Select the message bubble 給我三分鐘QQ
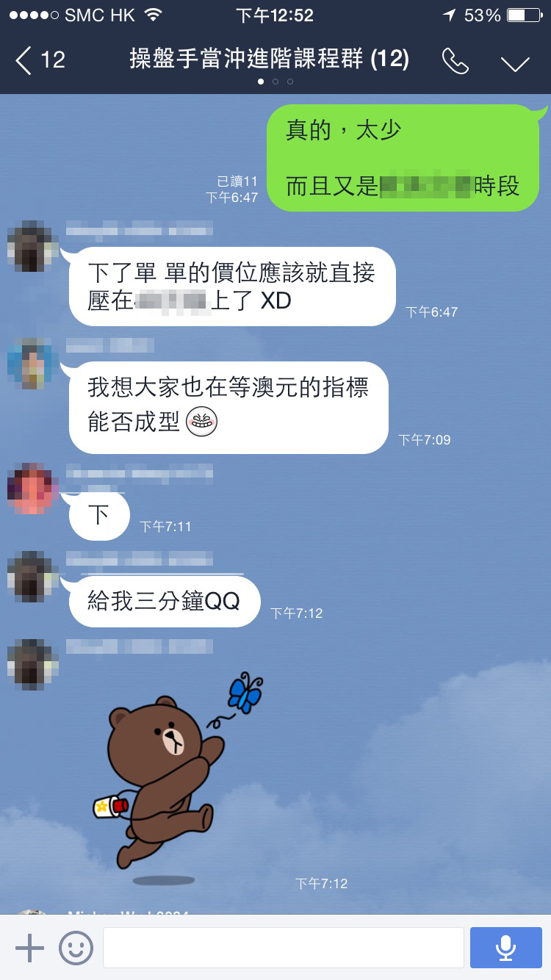 click(x=163, y=602)
